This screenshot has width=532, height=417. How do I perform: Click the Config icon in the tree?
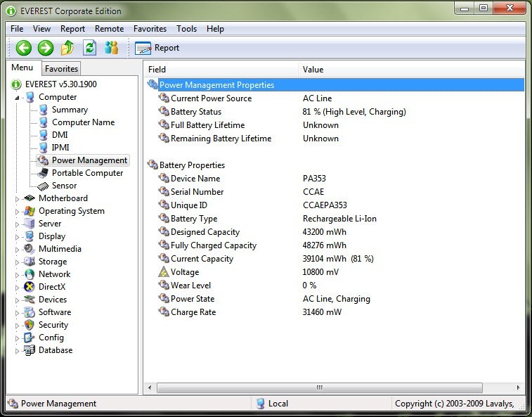click(x=30, y=338)
